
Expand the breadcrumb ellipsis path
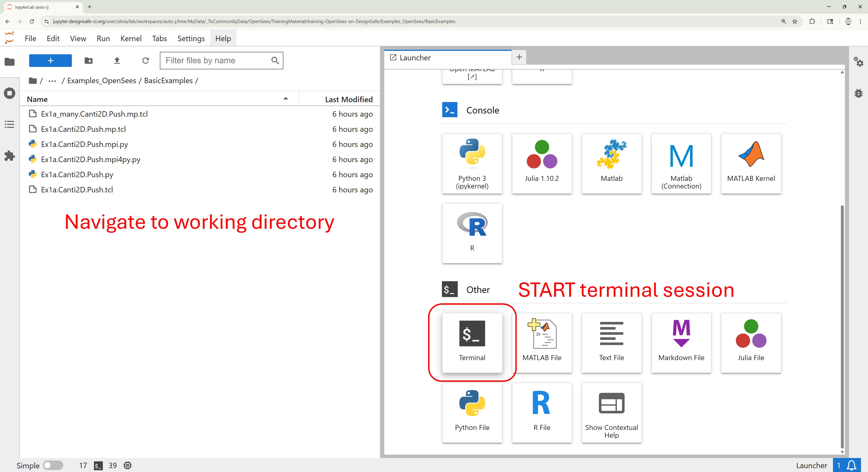52,81
